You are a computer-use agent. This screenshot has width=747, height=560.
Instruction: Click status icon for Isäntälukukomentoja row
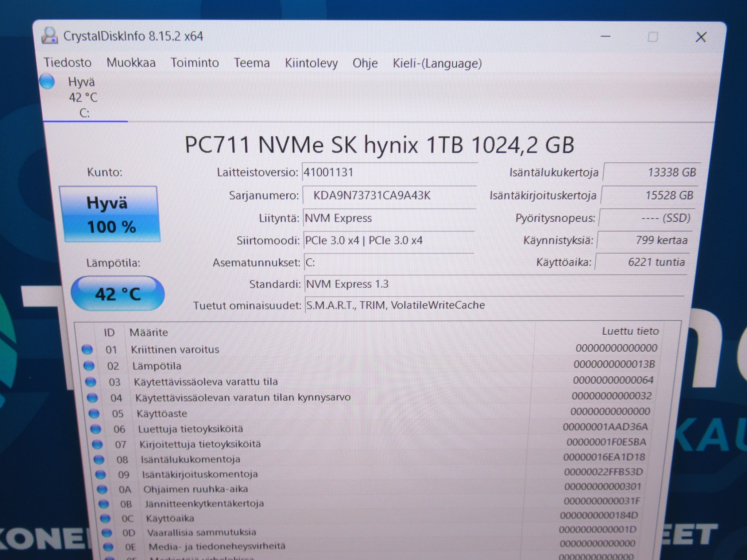(x=98, y=459)
